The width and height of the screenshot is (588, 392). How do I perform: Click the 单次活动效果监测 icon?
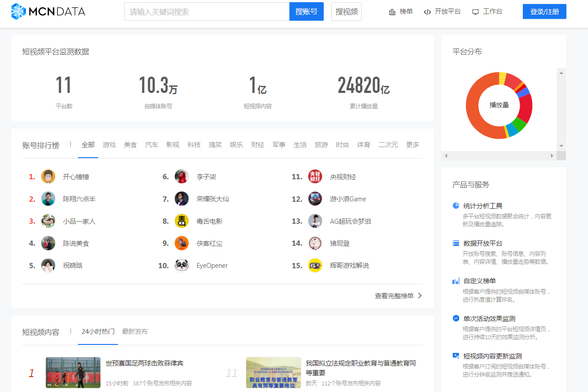click(x=456, y=318)
